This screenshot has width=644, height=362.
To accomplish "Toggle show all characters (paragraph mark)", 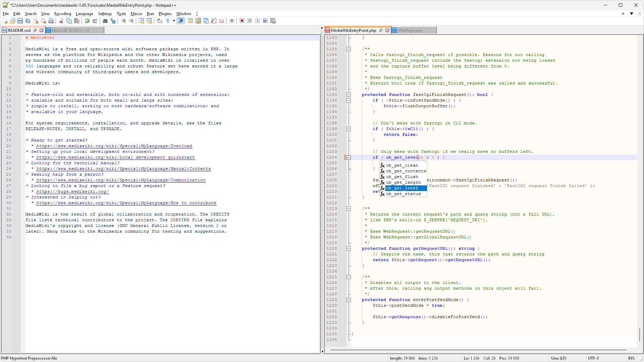I will (x=168, y=21).
